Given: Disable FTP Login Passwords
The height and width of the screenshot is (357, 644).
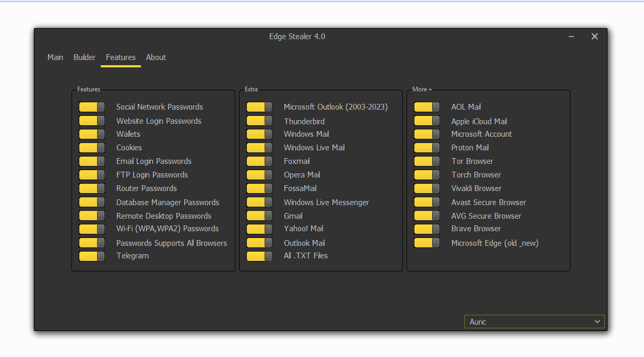Looking at the screenshot, I should 92,174.
